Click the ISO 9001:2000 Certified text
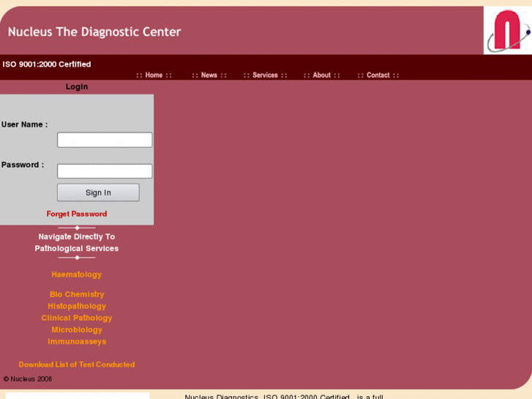Screen dimensions: 532x399 47,64
